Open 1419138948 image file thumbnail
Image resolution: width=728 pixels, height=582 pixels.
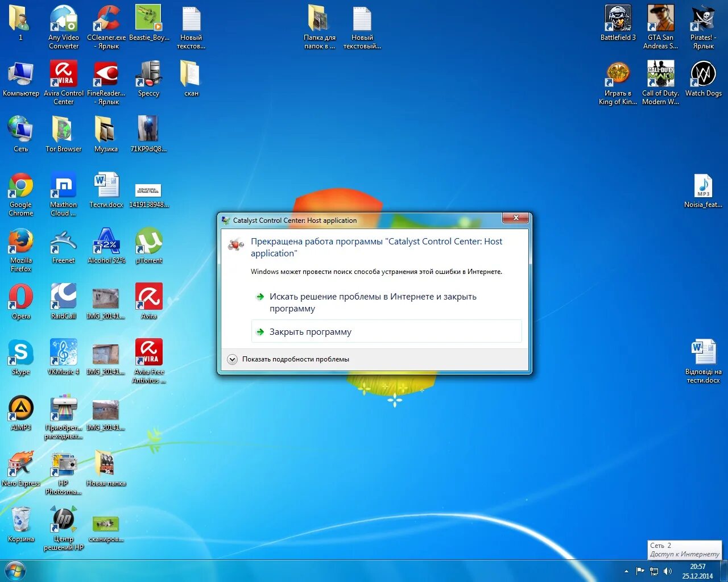tap(148, 194)
